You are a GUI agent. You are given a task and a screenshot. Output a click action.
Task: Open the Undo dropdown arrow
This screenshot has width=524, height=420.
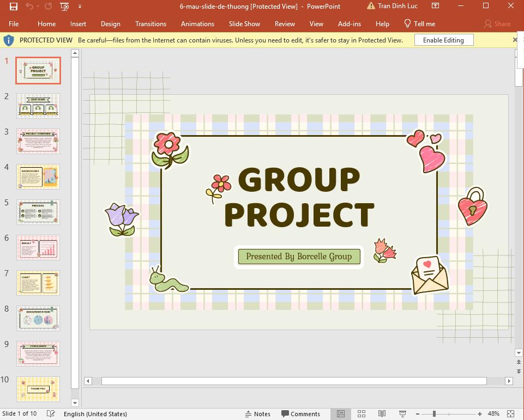(x=38, y=6)
